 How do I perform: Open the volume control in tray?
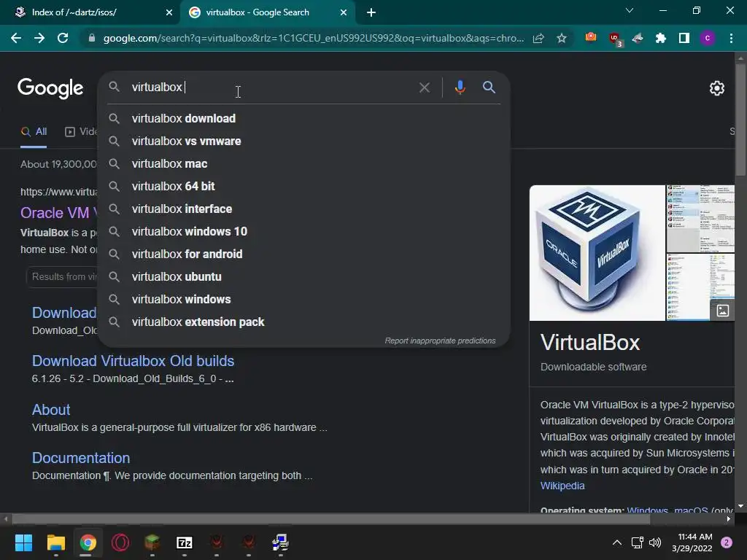coord(655,542)
